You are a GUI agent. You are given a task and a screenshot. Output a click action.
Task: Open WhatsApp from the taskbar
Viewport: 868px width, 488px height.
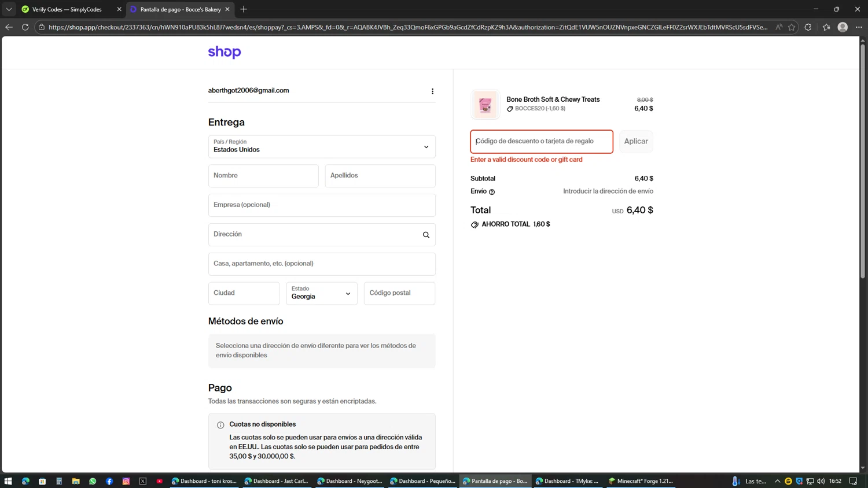pos(93,481)
